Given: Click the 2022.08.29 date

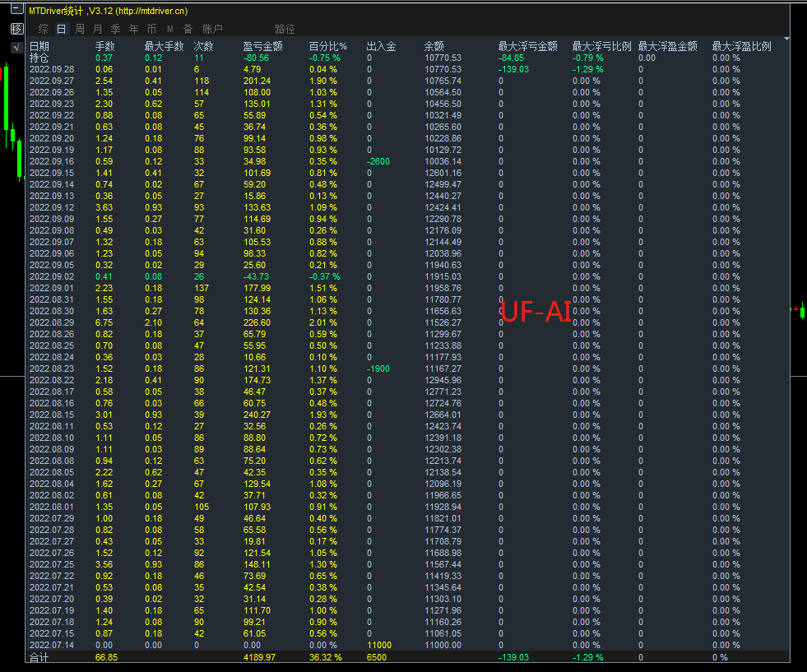Looking at the screenshot, I should (52, 322).
